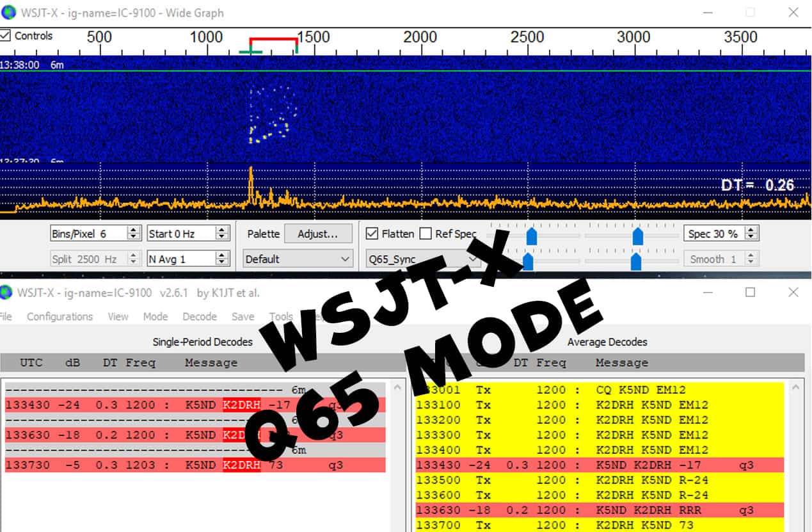Open the Tools menu
This screenshot has height=532, width=812.
(280, 316)
